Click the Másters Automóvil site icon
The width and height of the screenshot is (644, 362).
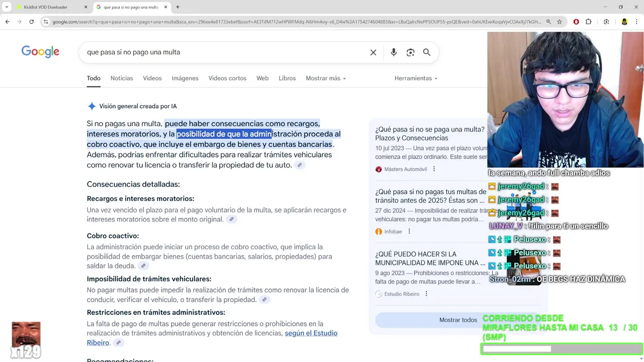(379, 169)
